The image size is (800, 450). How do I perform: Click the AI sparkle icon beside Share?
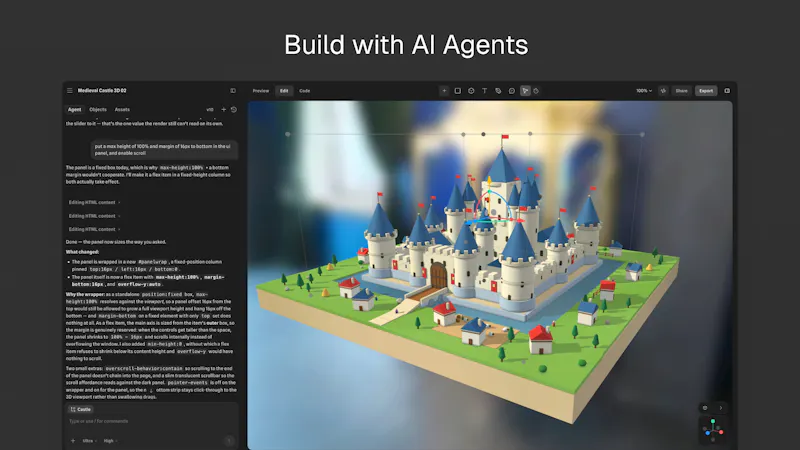click(x=663, y=91)
